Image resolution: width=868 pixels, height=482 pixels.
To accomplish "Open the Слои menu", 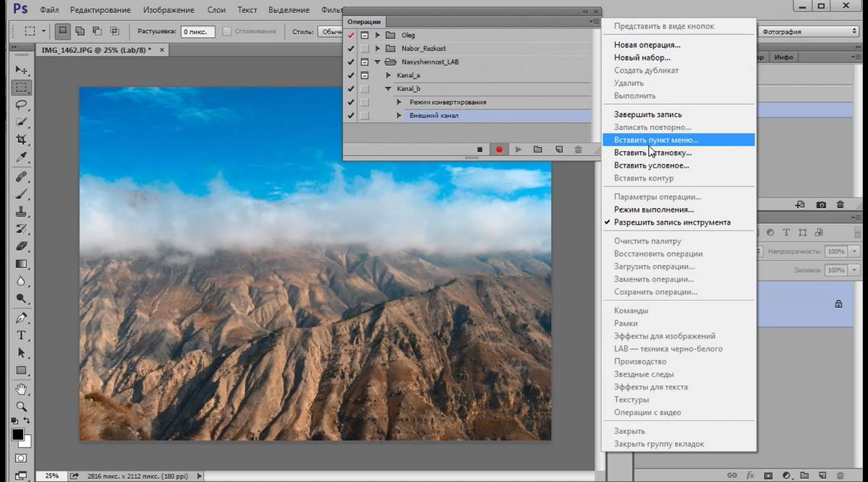I will [x=216, y=10].
